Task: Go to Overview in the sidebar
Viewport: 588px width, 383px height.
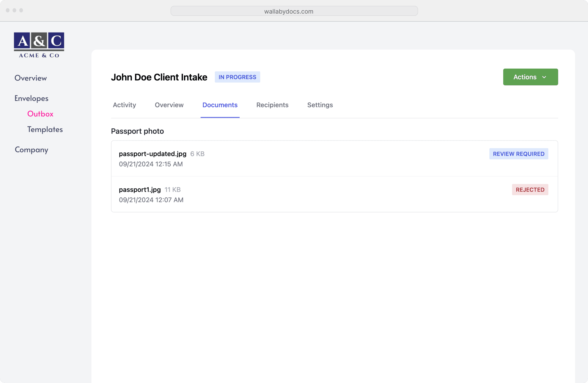Action: [x=31, y=78]
